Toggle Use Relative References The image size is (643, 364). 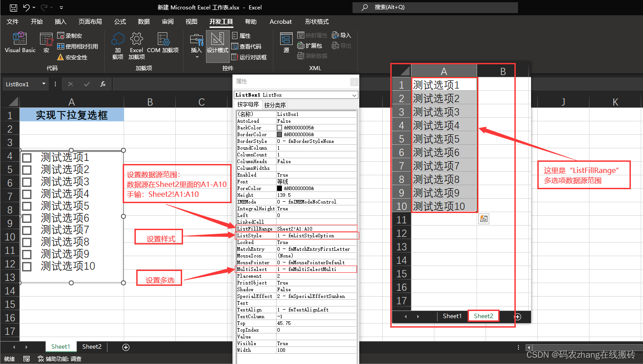point(77,46)
